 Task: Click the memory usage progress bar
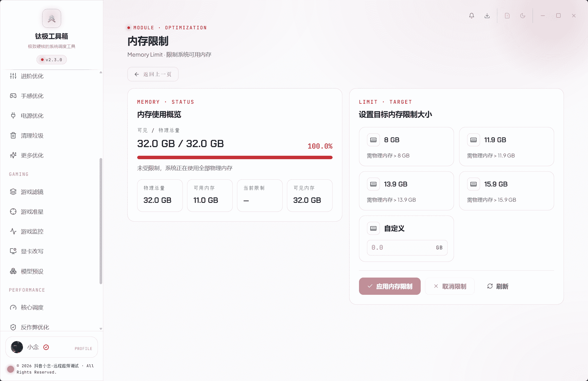tap(235, 157)
